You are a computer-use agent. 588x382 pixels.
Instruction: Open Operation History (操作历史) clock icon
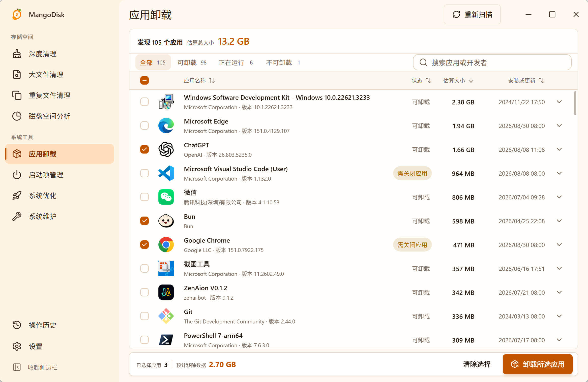point(17,325)
